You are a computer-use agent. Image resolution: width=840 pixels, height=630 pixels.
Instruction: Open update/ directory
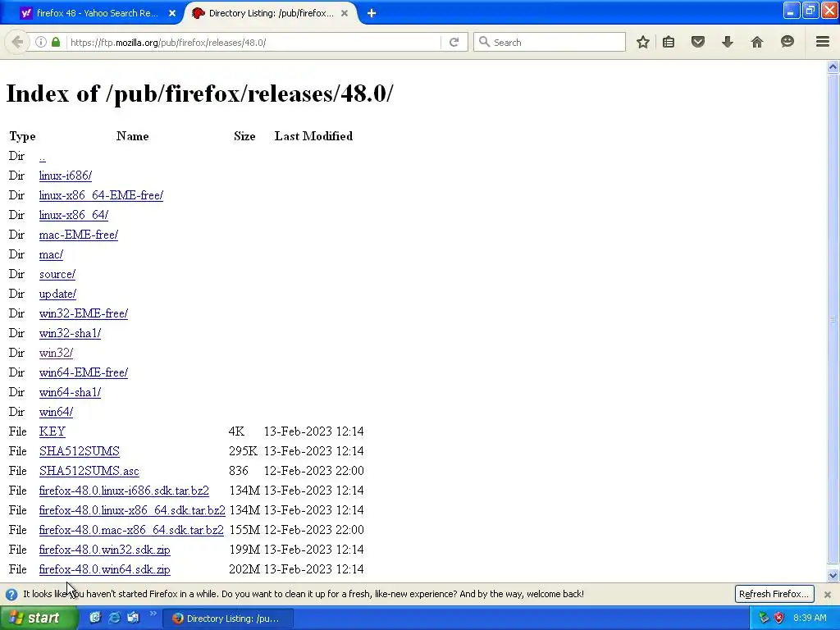coord(58,294)
